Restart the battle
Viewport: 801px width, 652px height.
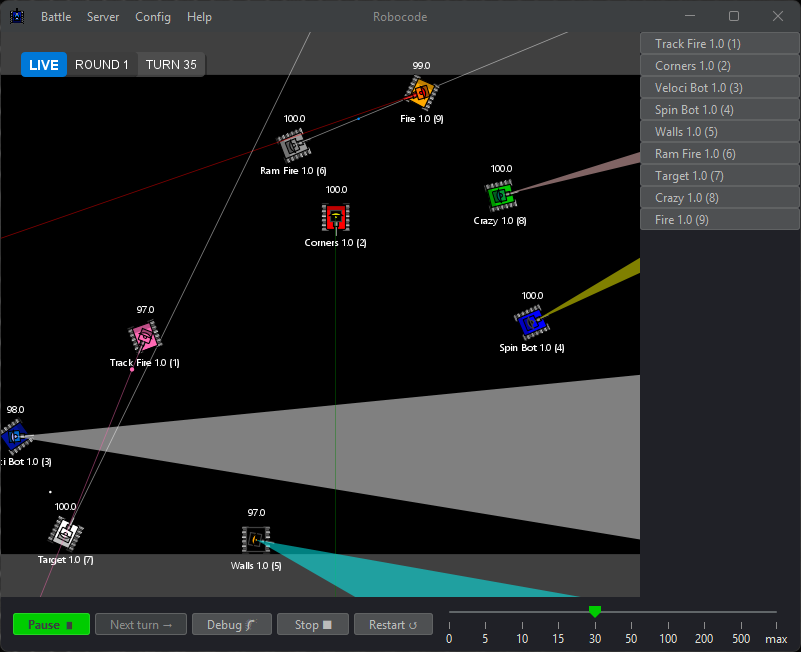coord(393,624)
